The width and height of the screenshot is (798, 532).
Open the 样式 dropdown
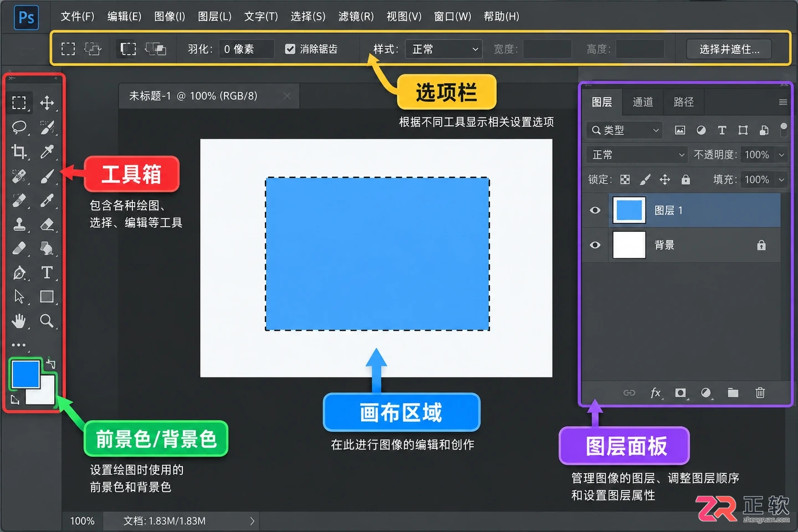(444, 49)
